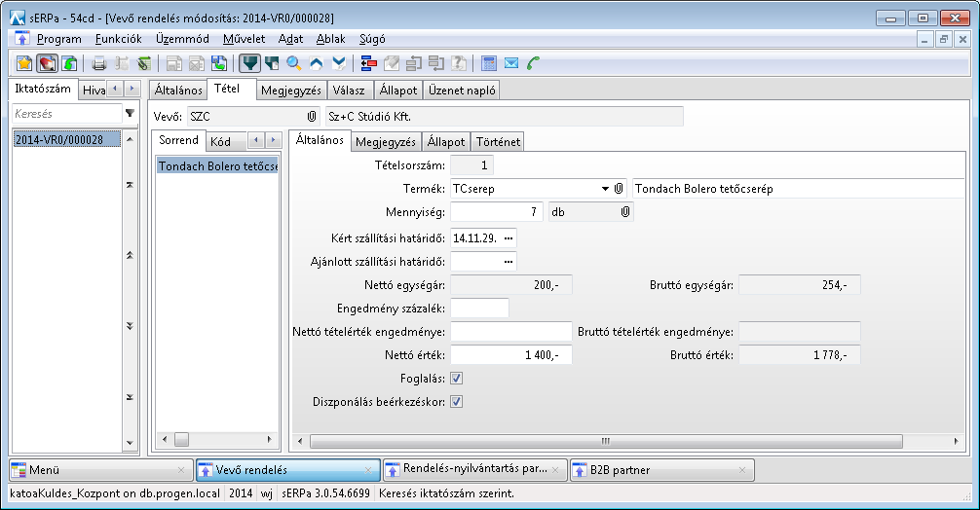Switch to the top-level Általános tab beside Tétel
980x510 pixels.
pos(178,90)
